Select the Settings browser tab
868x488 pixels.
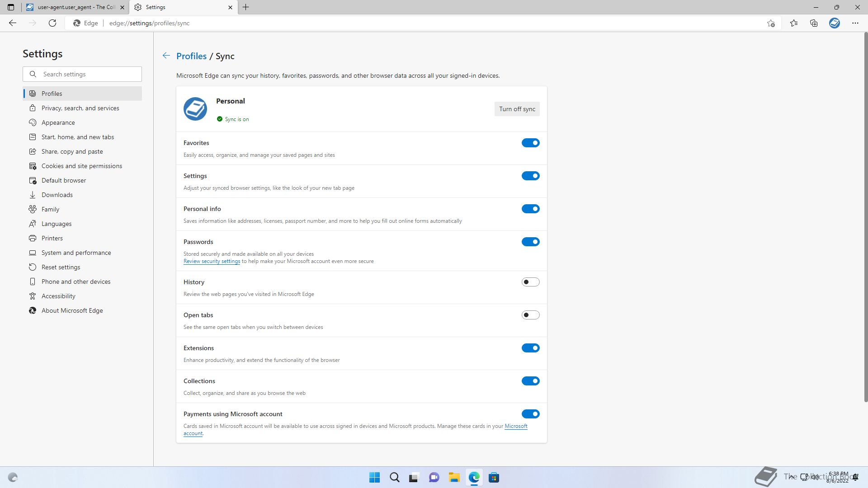tap(183, 7)
